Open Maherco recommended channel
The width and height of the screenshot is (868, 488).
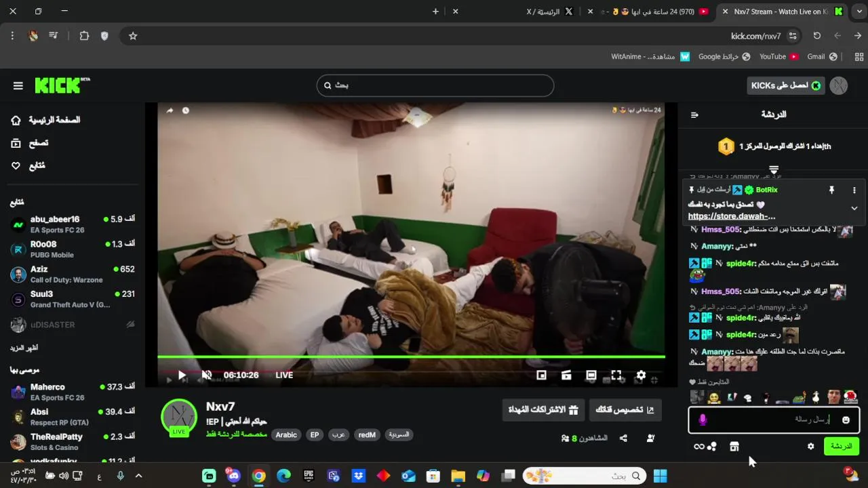tap(72, 392)
